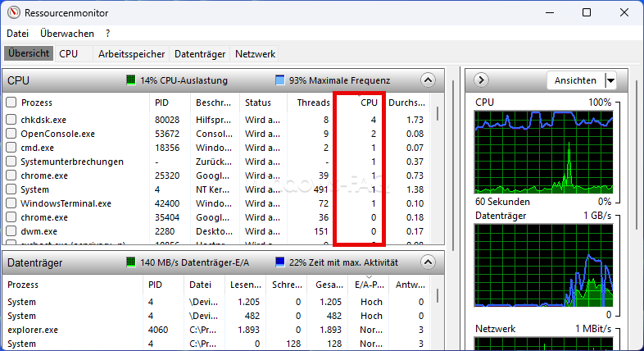644x351 pixels.
Task: Check the dwm.exe process checkbox
Action: click(x=11, y=231)
